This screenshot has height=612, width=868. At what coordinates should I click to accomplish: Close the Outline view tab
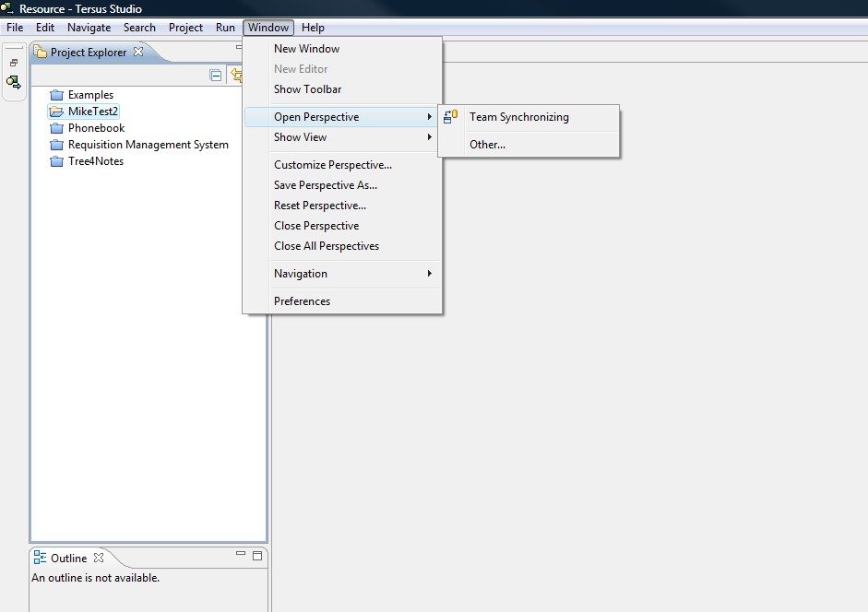[99, 558]
